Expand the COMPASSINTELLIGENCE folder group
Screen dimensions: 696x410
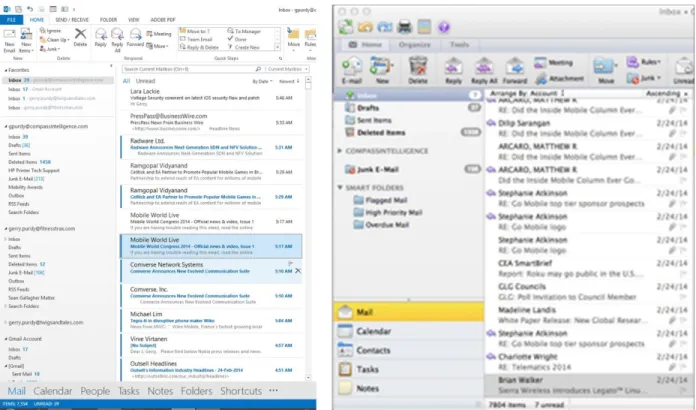(x=340, y=151)
